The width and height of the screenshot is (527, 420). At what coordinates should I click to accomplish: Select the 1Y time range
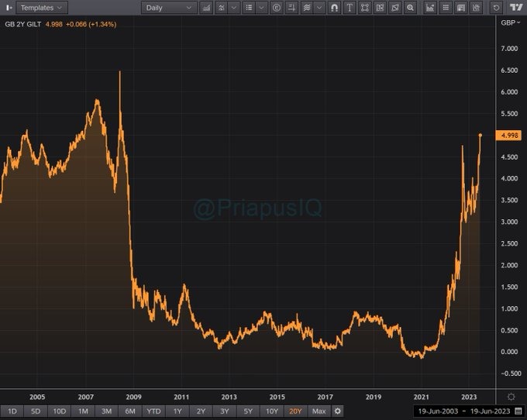[177, 411]
